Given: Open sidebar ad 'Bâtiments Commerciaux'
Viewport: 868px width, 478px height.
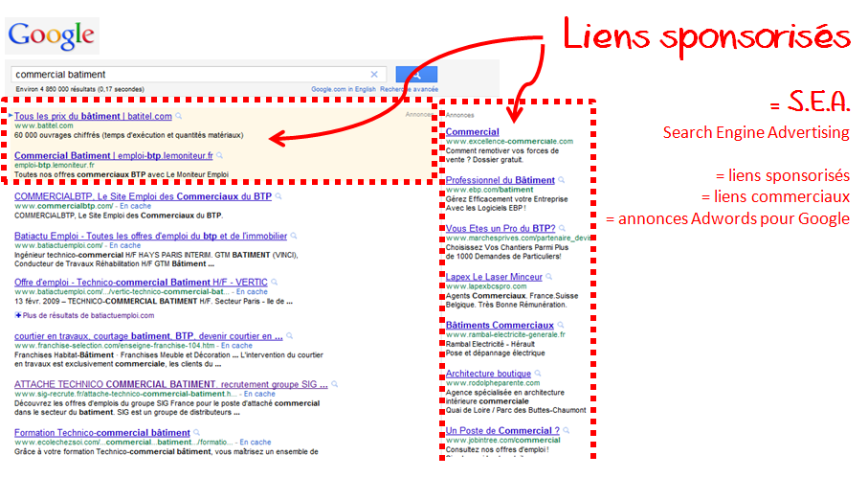Looking at the screenshot, I should click(x=500, y=326).
